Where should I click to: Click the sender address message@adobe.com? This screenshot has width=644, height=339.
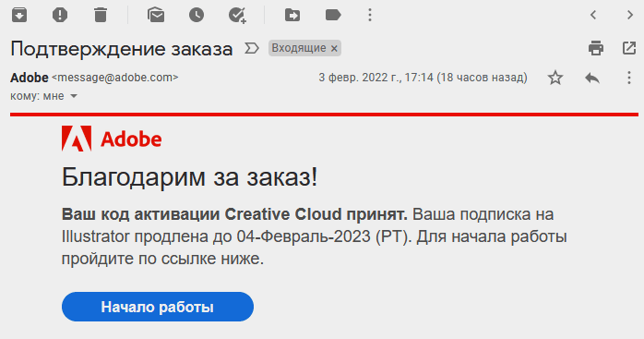click(115, 78)
